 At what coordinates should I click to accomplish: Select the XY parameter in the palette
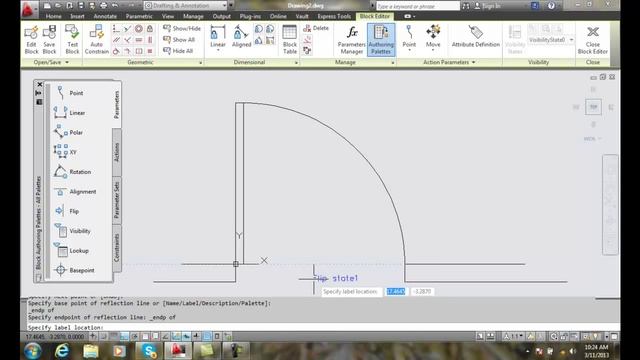pyautogui.click(x=65, y=152)
